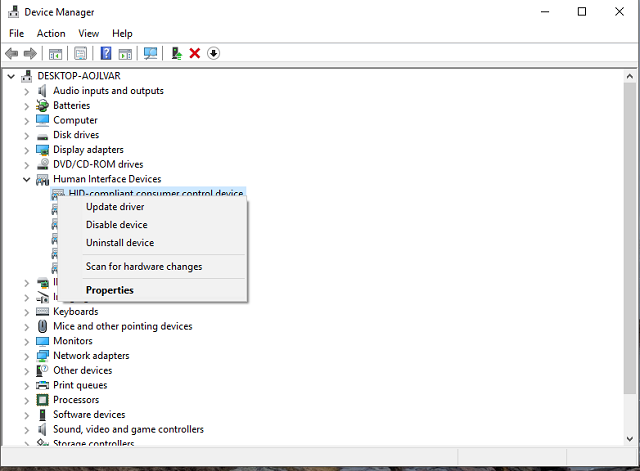Click the Network adapters category icon
Image resolution: width=640 pixels, height=471 pixels.
pyautogui.click(x=42, y=356)
